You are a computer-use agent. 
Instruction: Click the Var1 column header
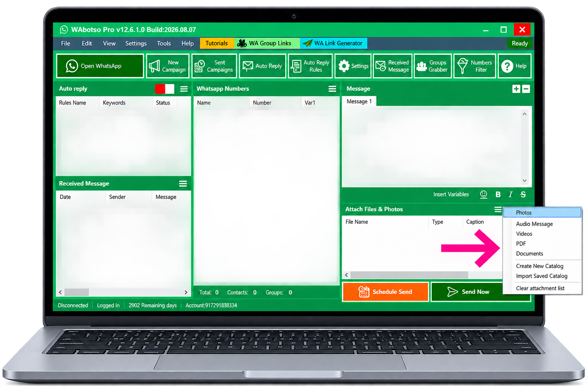coord(320,103)
